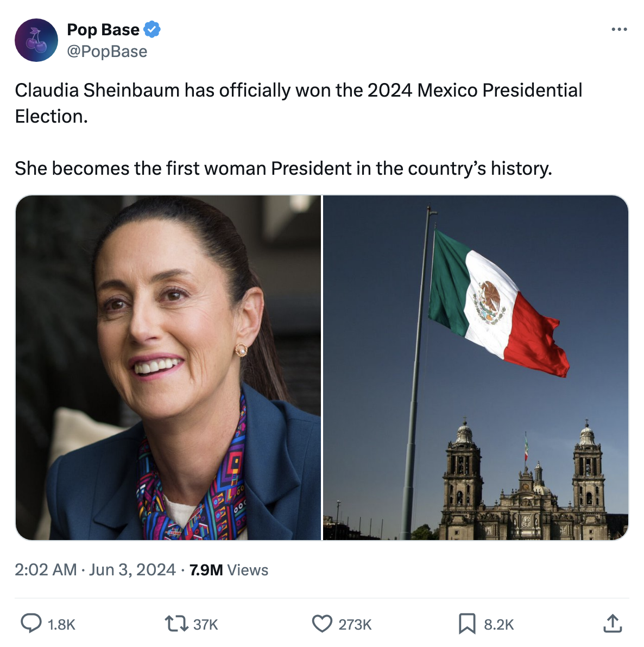Click the 37K reposts count
The height and width of the screenshot is (647, 644).
click(205, 625)
